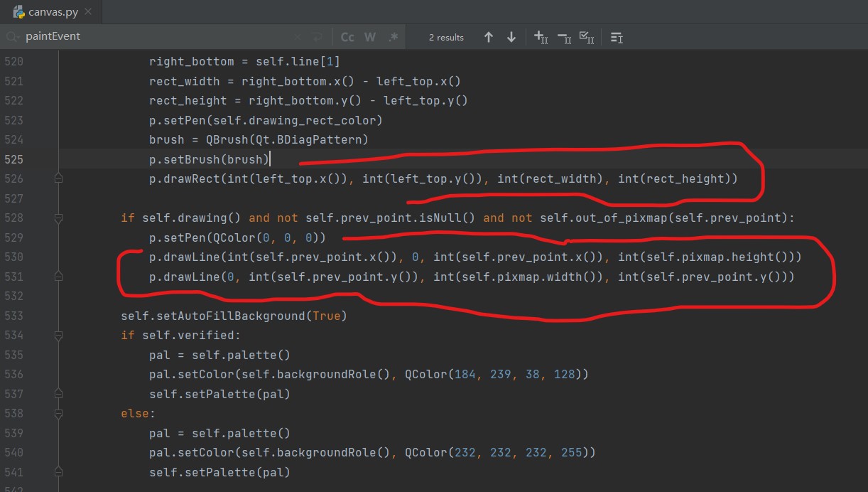Image resolution: width=868 pixels, height=492 pixels.
Task: Clear the paintEvent search text
Action: tap(297, 37)
